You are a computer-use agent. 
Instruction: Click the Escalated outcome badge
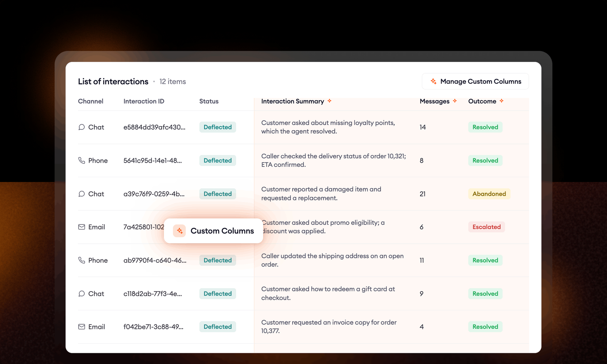click(486, 227)
